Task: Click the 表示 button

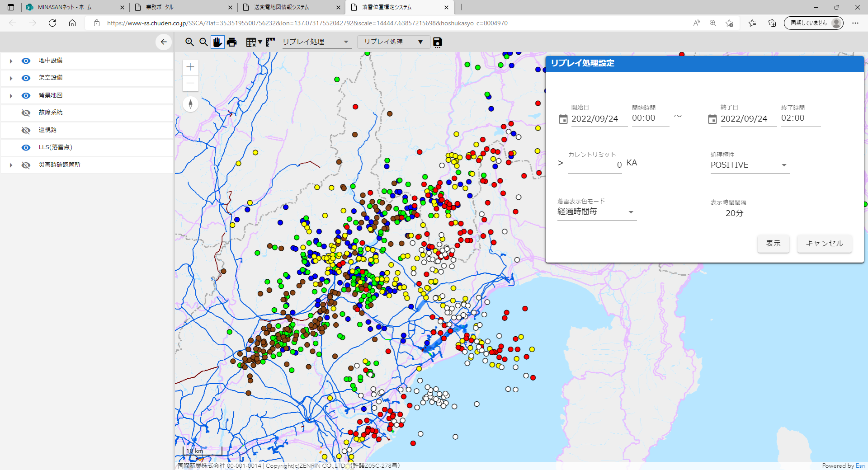Action: (x=773, y=244)
